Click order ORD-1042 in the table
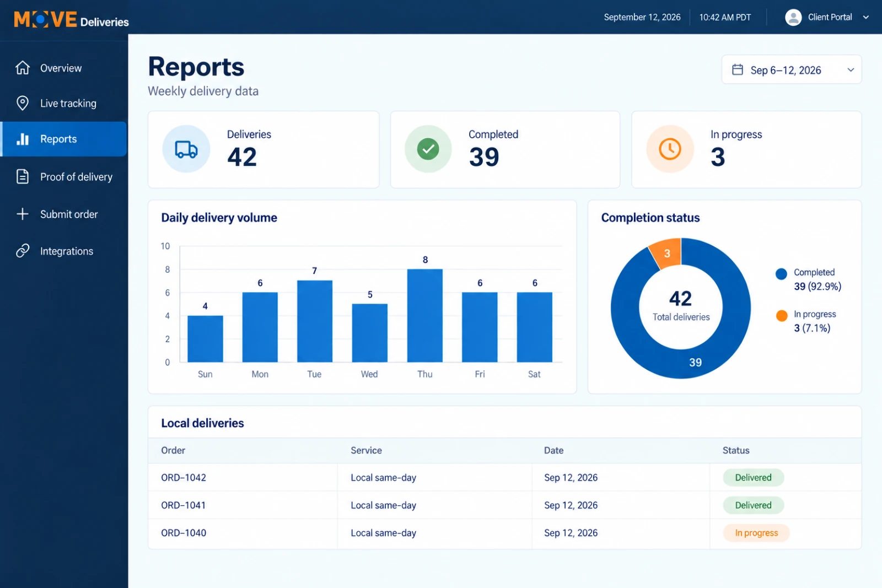Image resolution: width=882 pixels, height=588 pixels. (x=184, y=478)
